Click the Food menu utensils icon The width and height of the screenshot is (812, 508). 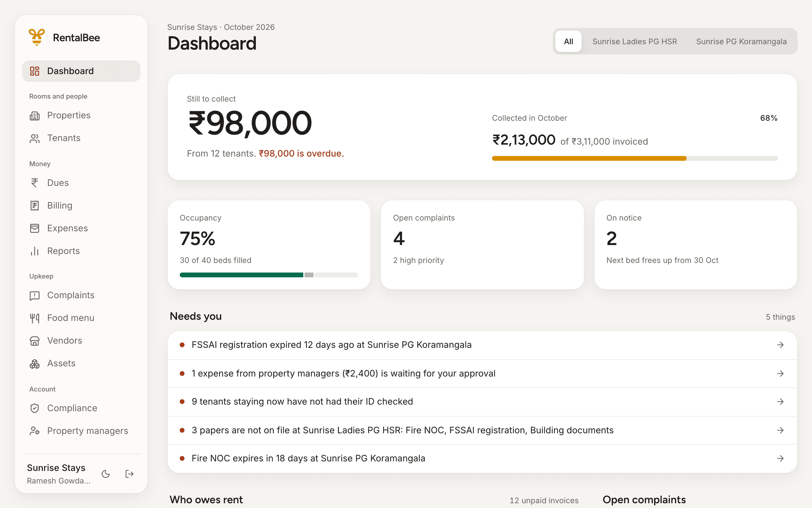point(35,318)
